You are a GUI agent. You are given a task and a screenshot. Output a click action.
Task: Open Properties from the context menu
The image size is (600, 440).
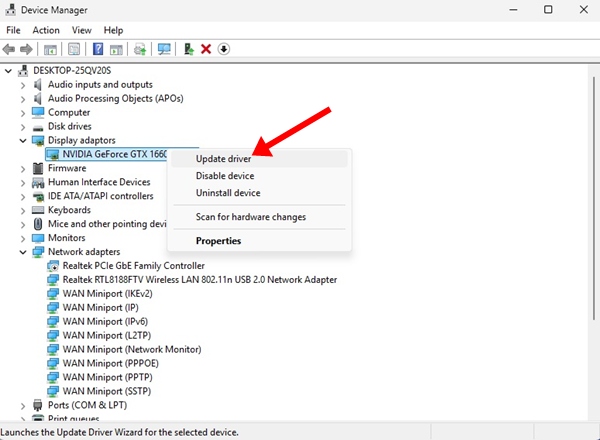[218, 241]
